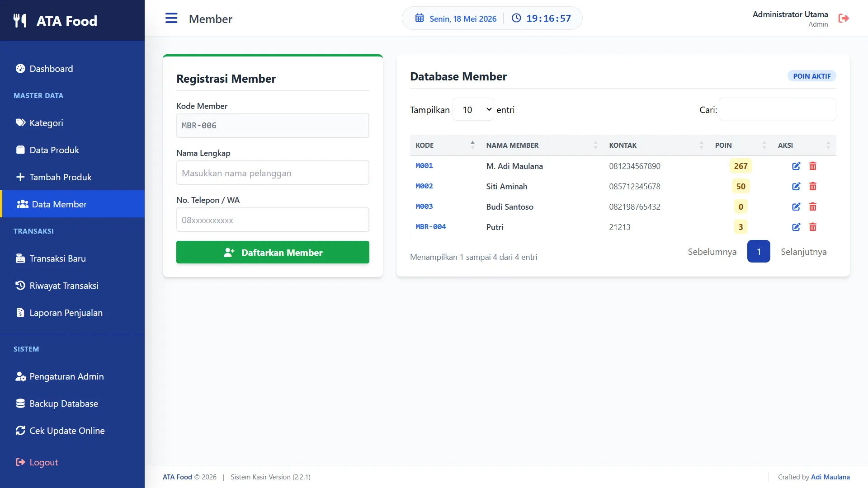Click the clock icon next to the time
Screen dimensions: 868x488
(516, 18)
